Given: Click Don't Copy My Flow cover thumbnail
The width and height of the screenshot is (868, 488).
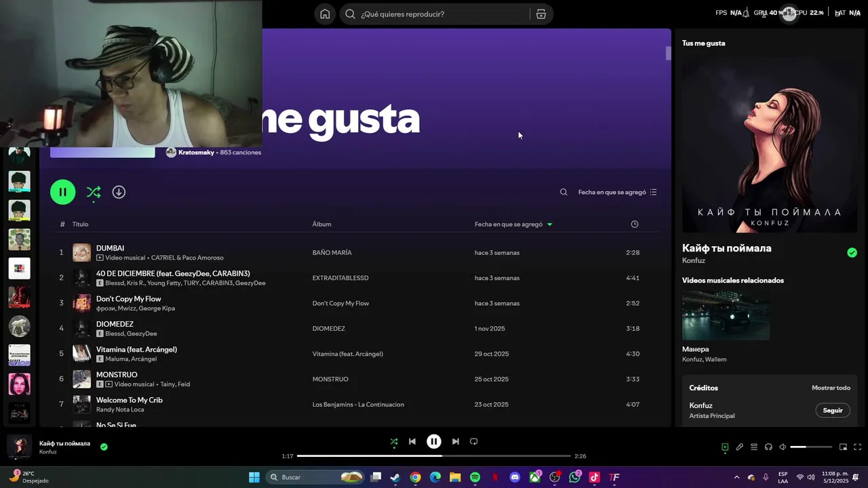Looking at the screenshot, I should [x=82, y=303].
